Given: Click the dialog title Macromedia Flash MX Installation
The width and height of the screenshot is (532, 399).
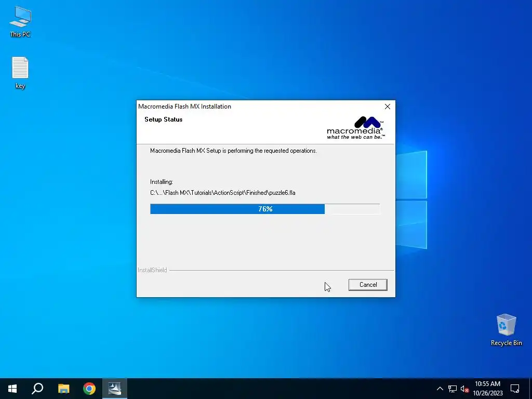Looking at the screenshot, I should [184, 107].
